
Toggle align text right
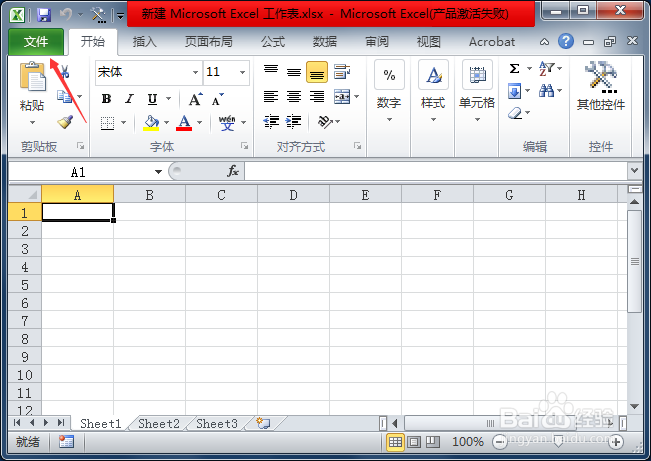317,97
